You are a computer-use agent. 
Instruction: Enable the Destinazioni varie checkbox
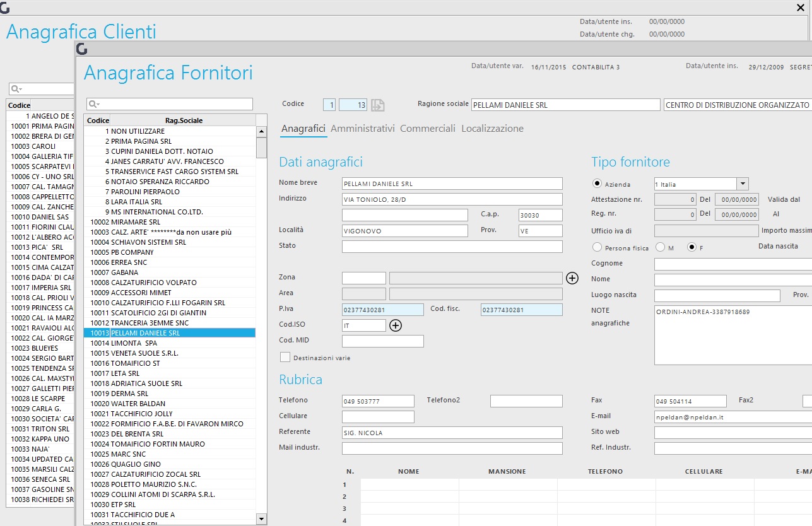285,357
